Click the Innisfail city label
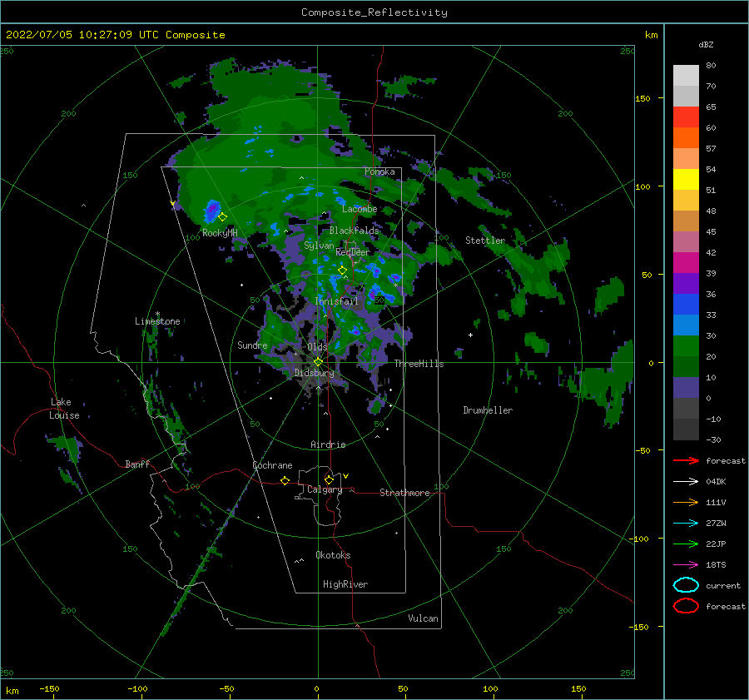 pyautogui.click(x=336, y=301)
